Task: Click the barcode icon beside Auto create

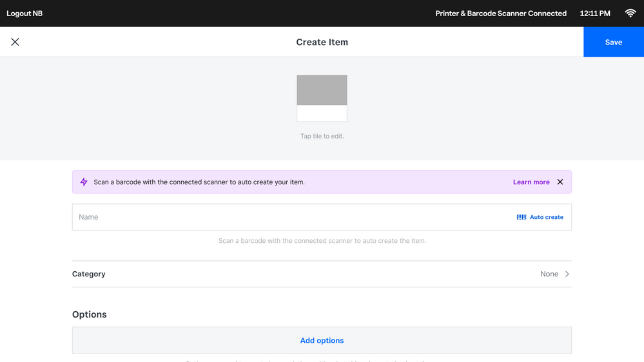Action: click(522, 217)
